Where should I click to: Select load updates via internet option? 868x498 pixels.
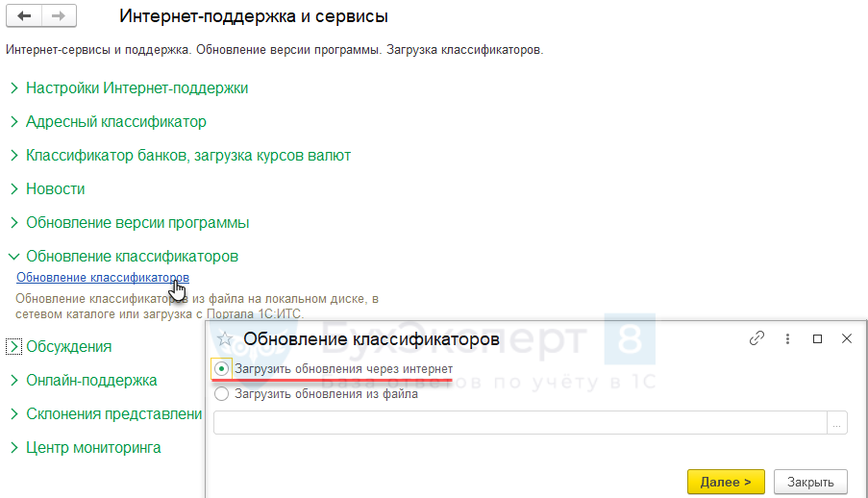[222, 369]
